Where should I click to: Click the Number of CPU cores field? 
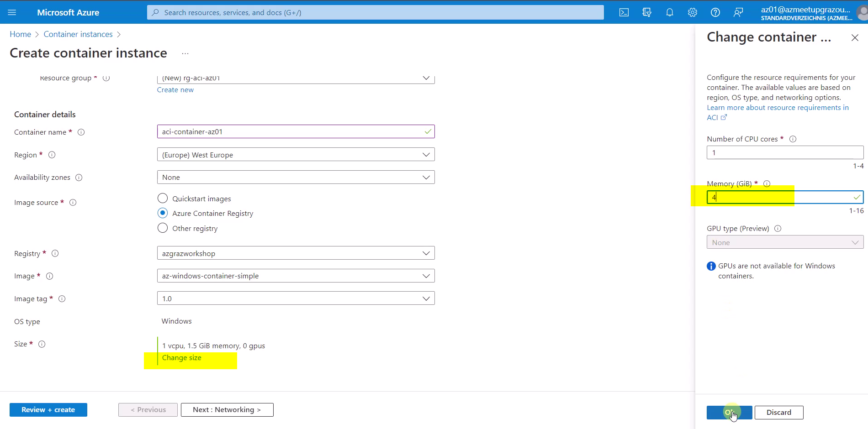tap(785, 152)
